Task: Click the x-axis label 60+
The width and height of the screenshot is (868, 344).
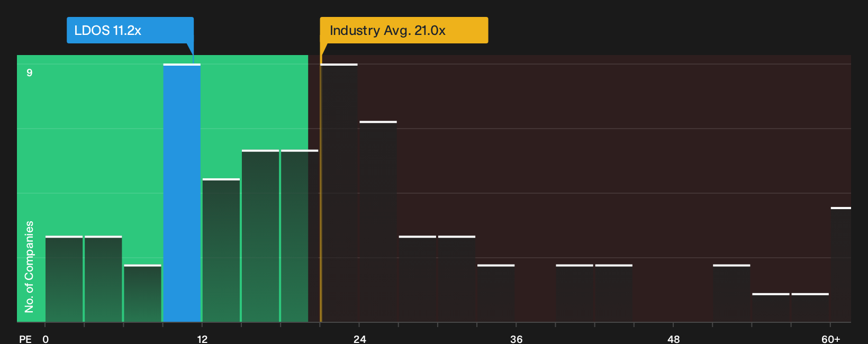Action: (x=830, y=339)
